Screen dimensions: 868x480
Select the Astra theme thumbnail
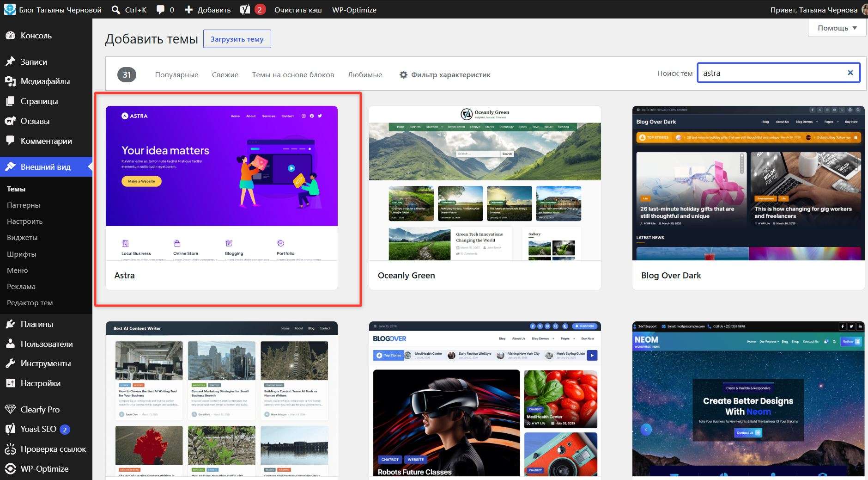click(x=222, y=183)
